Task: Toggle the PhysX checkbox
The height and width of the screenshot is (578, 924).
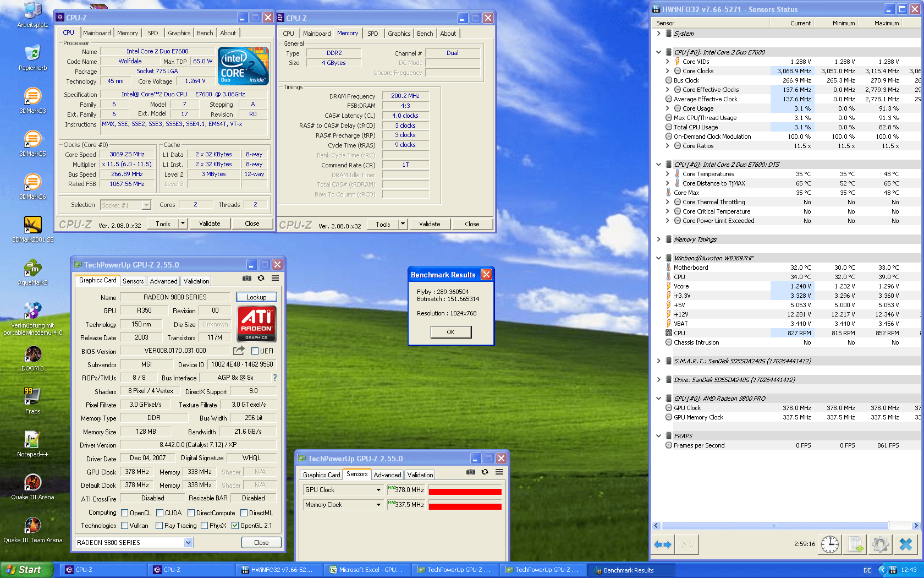Action: coord(204,526)
